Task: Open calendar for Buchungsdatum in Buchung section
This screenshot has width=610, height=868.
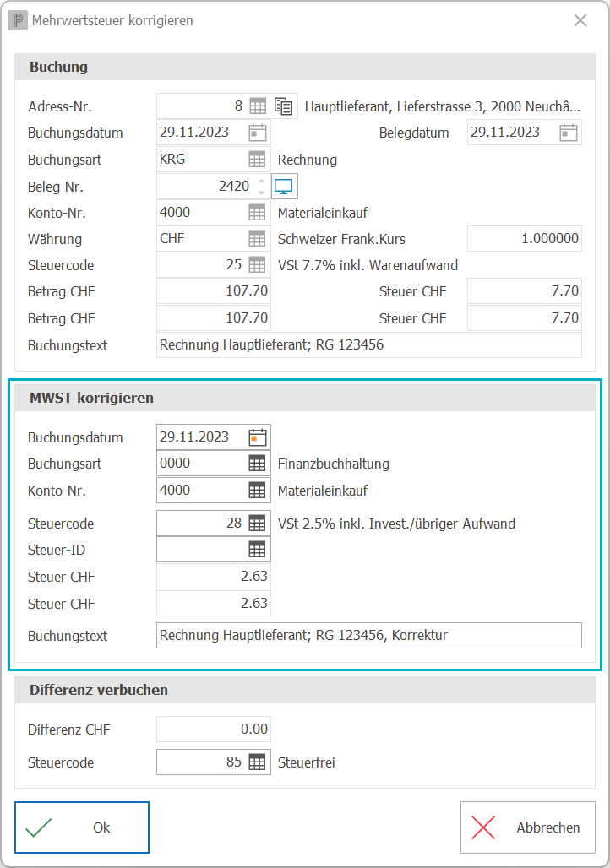Action: (258, 133)
